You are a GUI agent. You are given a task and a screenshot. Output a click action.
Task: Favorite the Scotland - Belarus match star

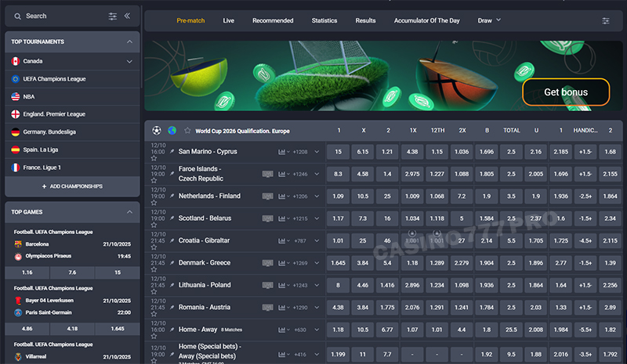coord(154,225)
